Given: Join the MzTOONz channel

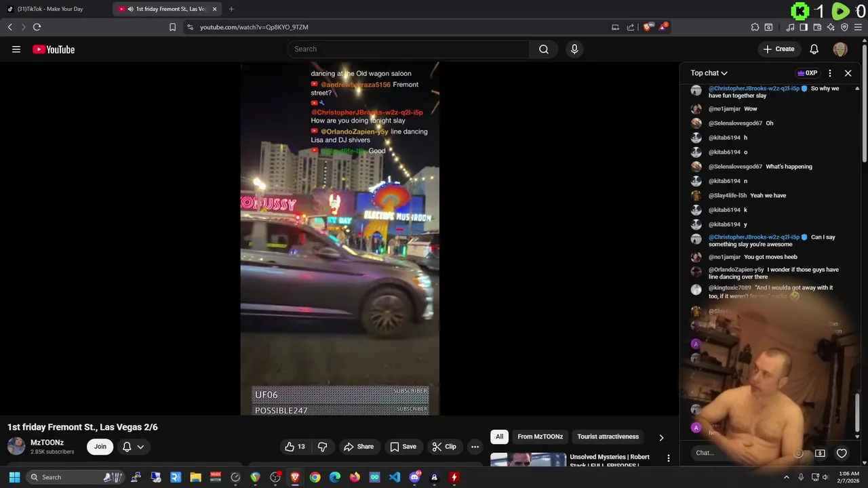Looking at the screenshot, I should pyautogui.click(x=100, y=447).
